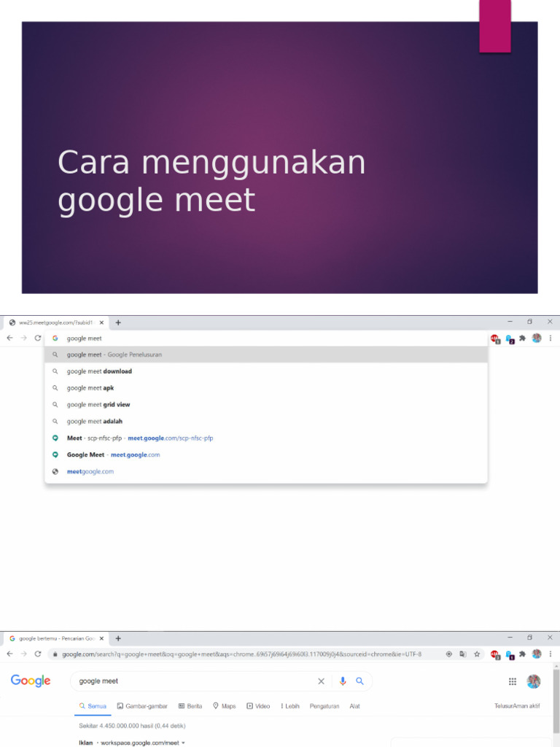Click back arrow in lower browser window

(x=10, y=654)
